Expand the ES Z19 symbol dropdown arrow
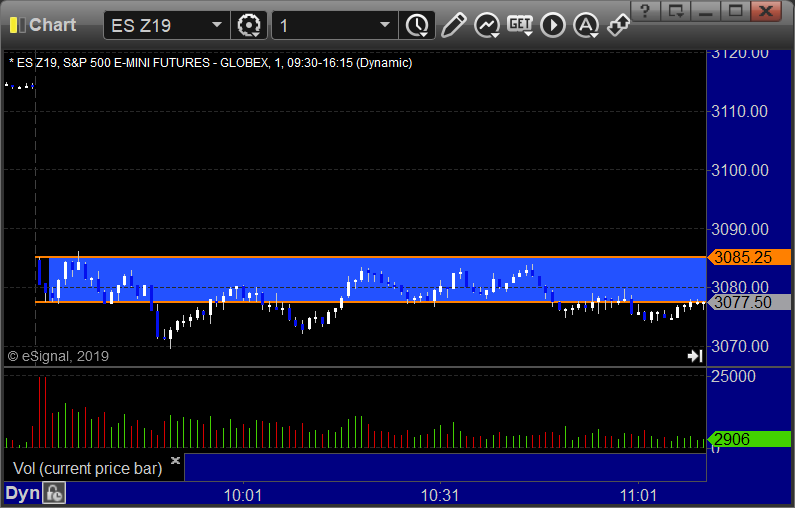This screenshot has width=795, height=508. pyautogui.click(x=216, y=25)
